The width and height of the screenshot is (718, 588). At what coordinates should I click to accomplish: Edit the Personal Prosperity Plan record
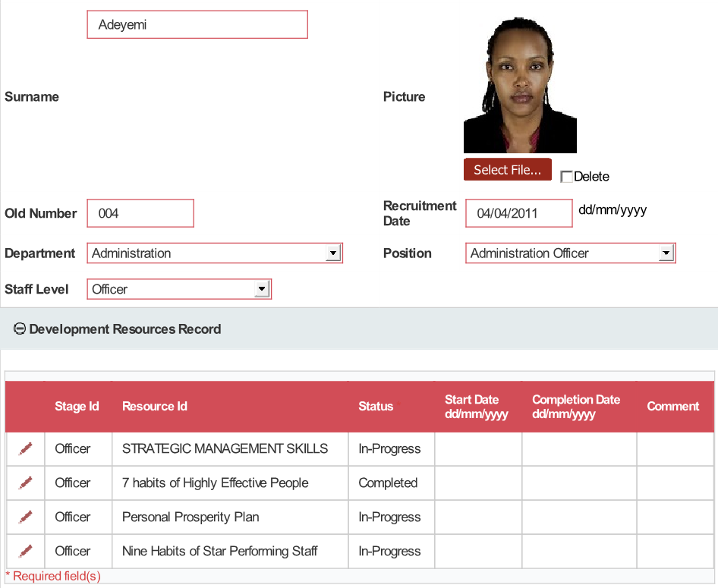point(26,517)
